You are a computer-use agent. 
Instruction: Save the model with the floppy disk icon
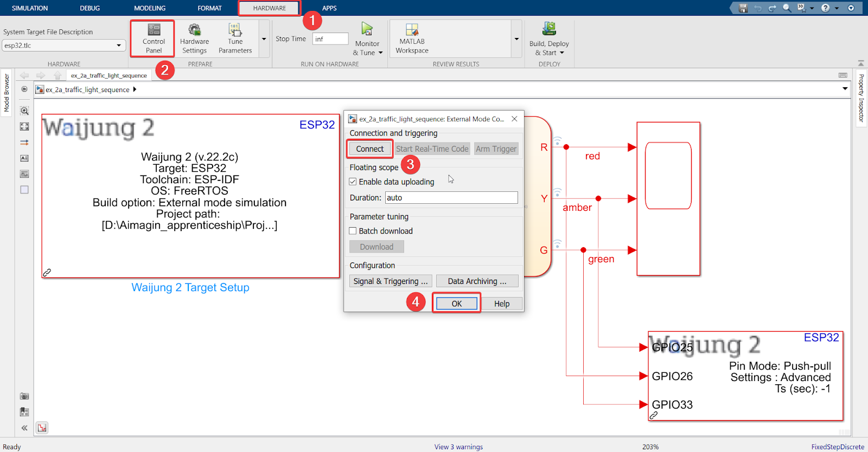click(x=743, y=8)
